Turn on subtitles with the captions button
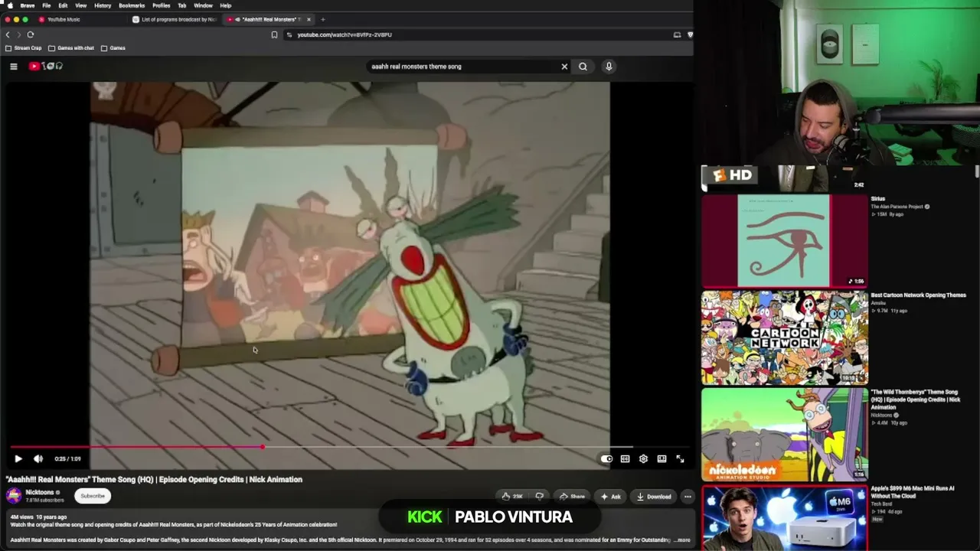980x551 pixels. pyautogui.click(x=625, y=458)
